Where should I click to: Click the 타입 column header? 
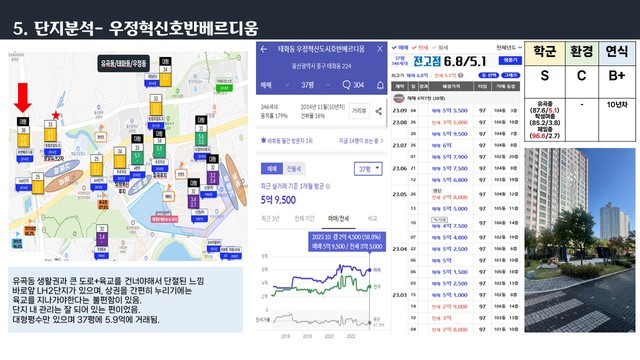482,87
